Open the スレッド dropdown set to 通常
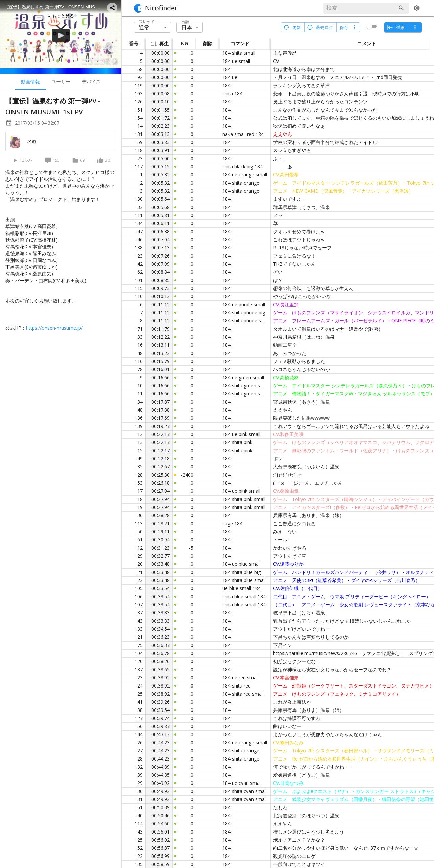434x868 pixels. point(152,27)
